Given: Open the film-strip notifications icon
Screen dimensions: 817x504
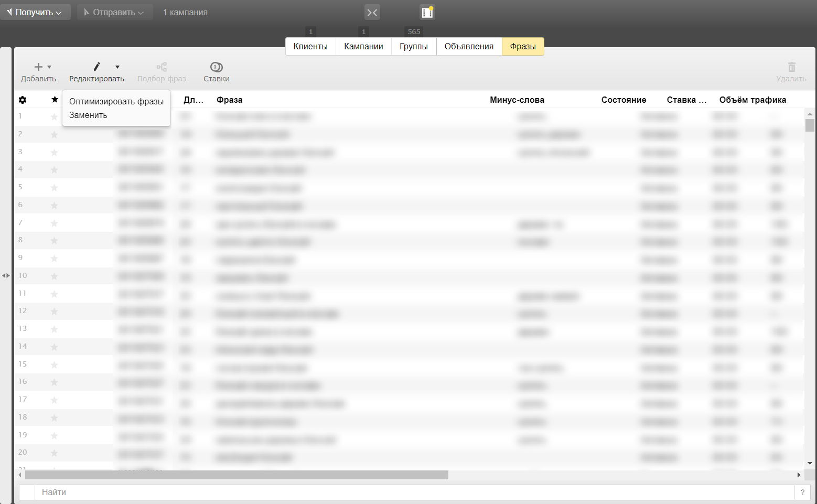Looking at the screenshot, I should 427,13.
